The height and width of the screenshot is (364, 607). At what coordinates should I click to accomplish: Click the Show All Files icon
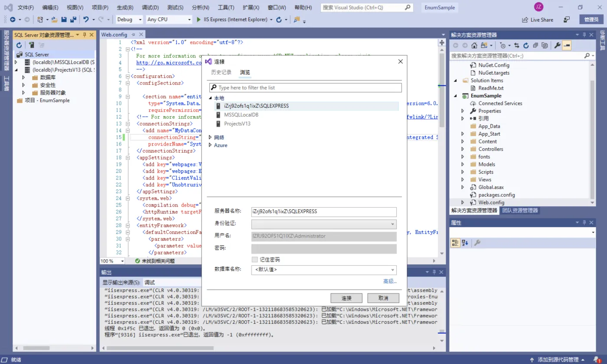545,45
